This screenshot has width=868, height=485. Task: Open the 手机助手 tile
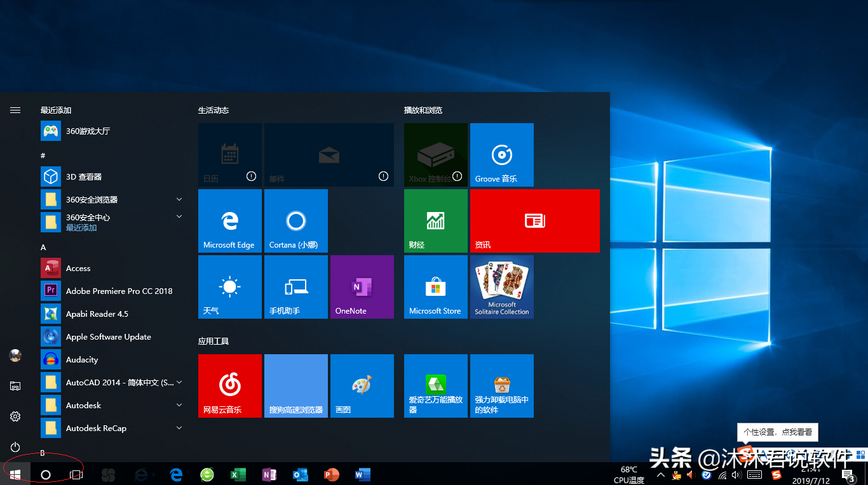tap(296, 287)
